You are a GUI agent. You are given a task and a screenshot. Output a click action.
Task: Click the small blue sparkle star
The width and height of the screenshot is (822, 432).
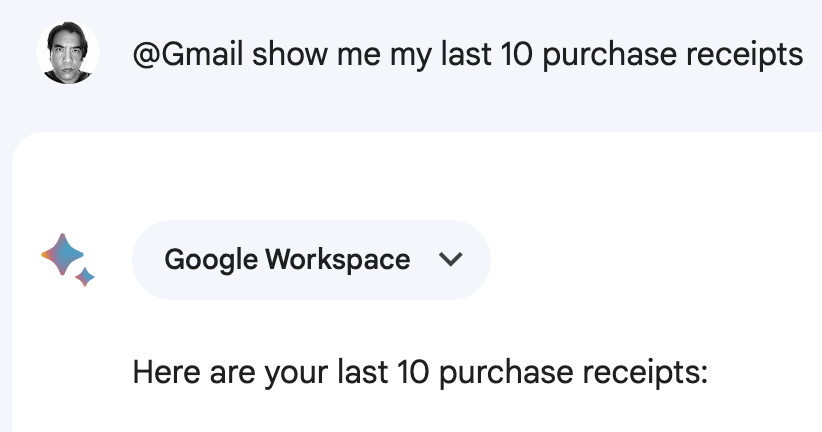point(86,276)
